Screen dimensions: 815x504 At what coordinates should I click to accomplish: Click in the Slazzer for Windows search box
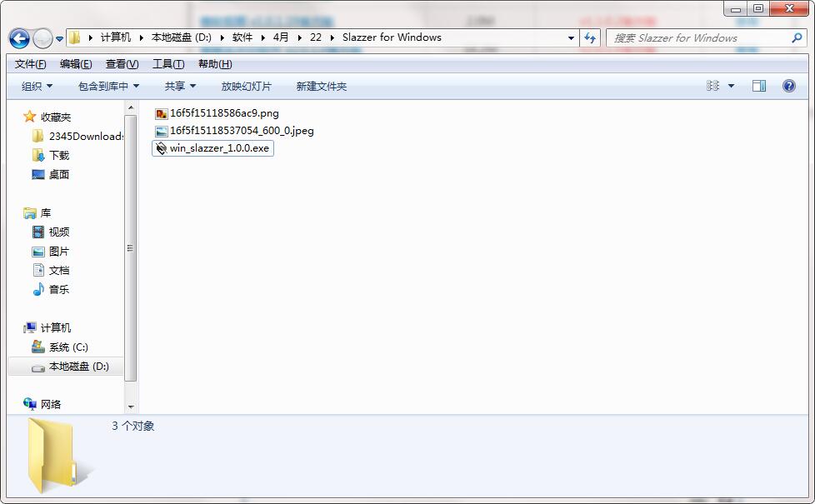[x=700, y=37]
